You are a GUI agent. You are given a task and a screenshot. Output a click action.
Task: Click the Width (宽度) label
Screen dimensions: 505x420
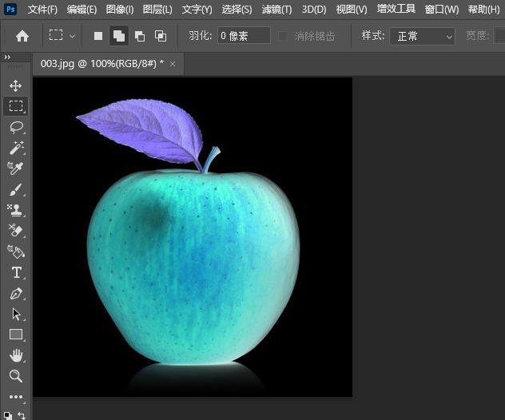(478, 35)
